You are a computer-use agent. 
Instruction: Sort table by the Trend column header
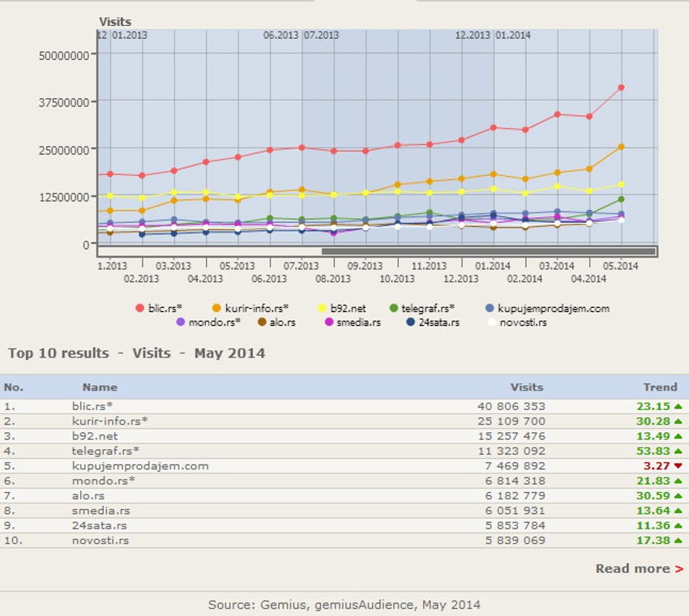click(660, 387)
